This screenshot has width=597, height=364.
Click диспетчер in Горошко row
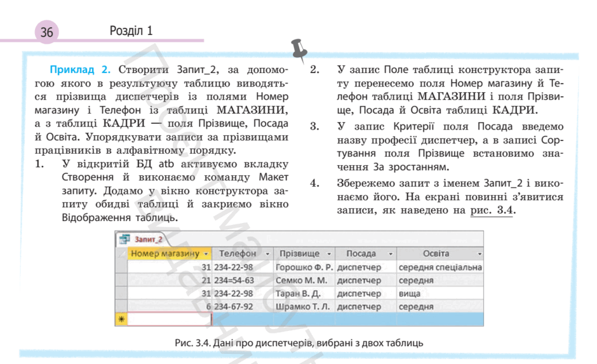coord(366,267)
